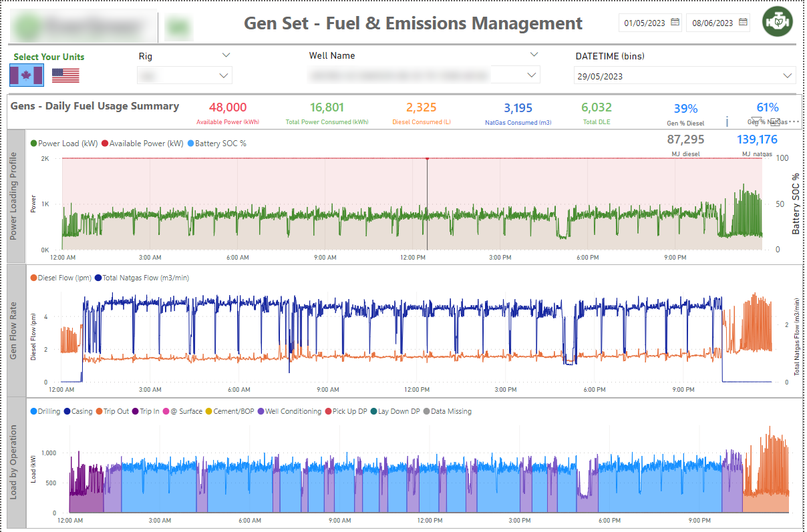Open the end date calendar picker
The height and width of the screenshot is (532, 807).
pos(742,22)
